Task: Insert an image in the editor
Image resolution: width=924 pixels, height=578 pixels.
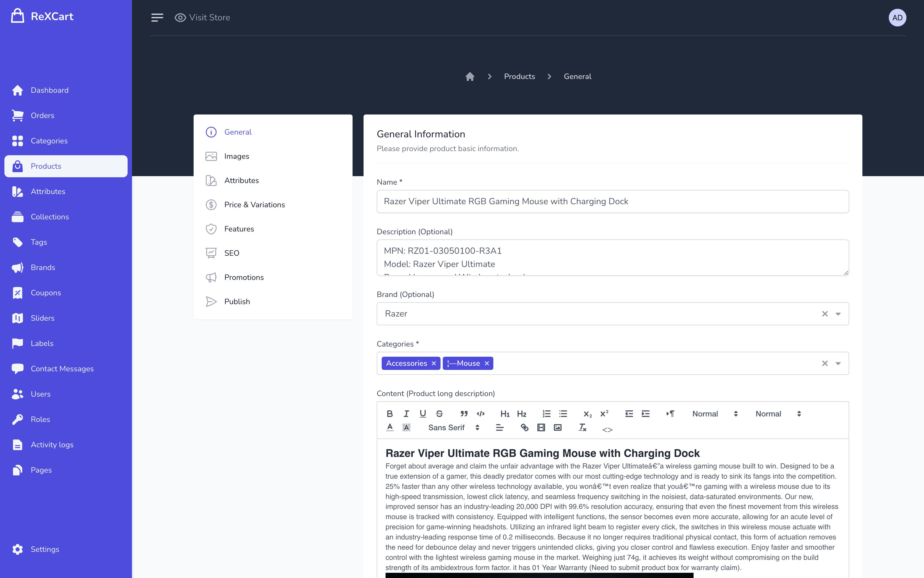Action: (557, 427)
